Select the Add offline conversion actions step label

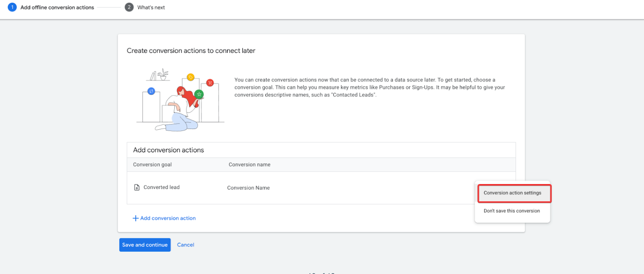tap(57, 7)
